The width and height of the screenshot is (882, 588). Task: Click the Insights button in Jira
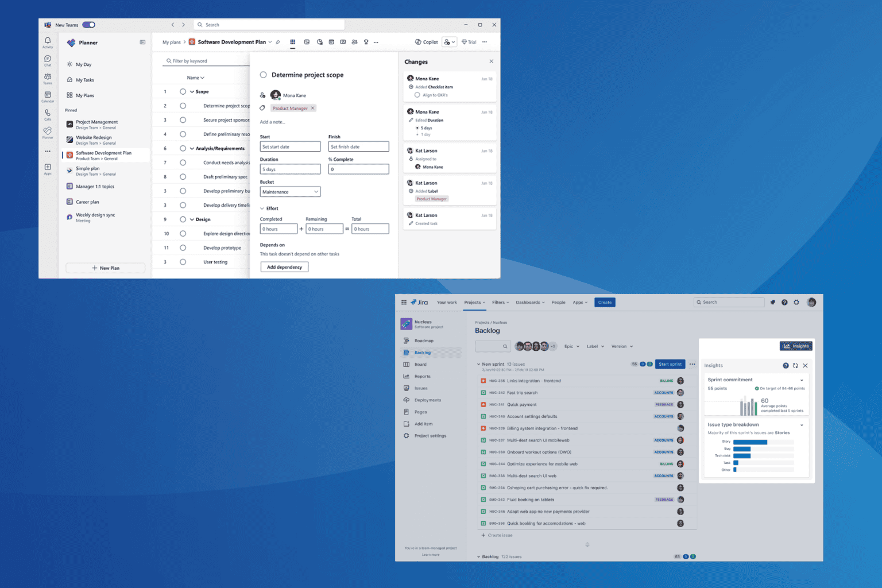pos(796,346)
